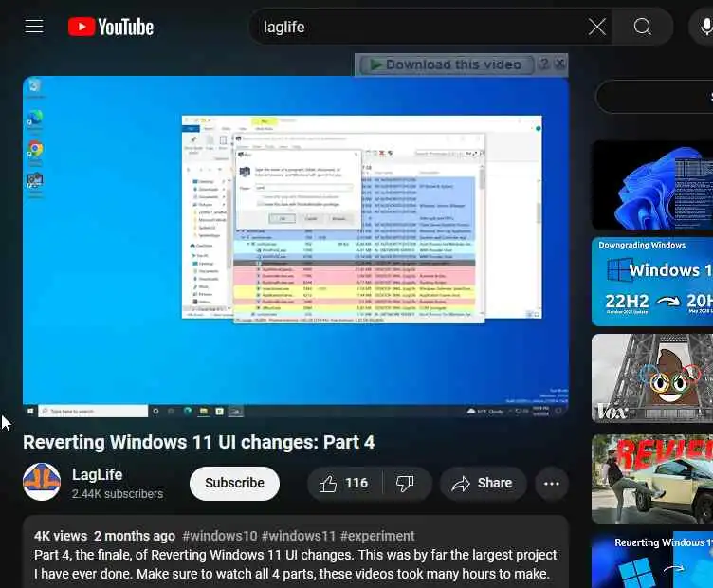Click the video player to pause

click(x=296, y=247)
